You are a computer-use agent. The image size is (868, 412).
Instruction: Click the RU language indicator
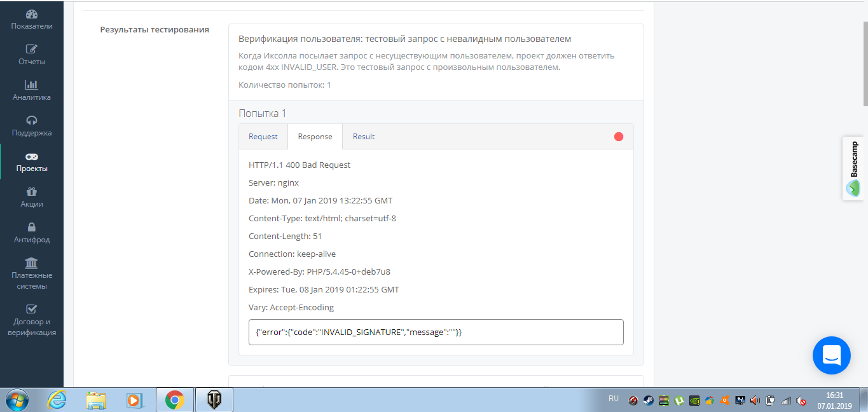613,399
